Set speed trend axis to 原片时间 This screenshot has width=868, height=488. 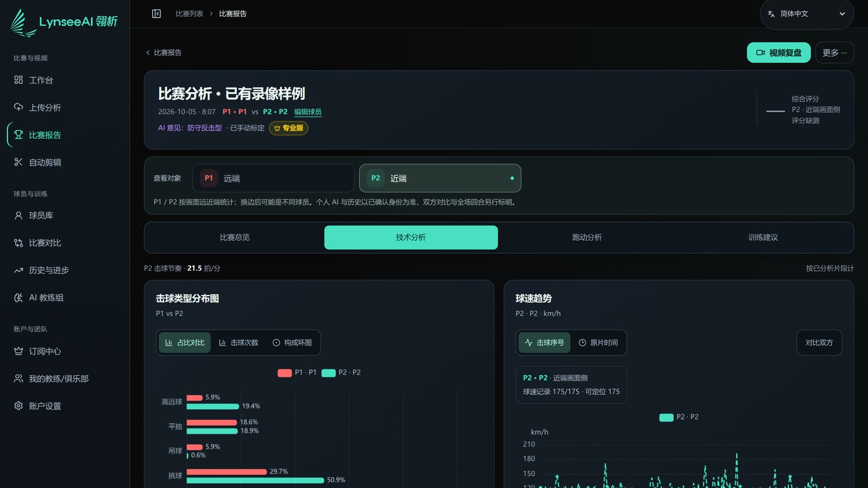point(598,343)
